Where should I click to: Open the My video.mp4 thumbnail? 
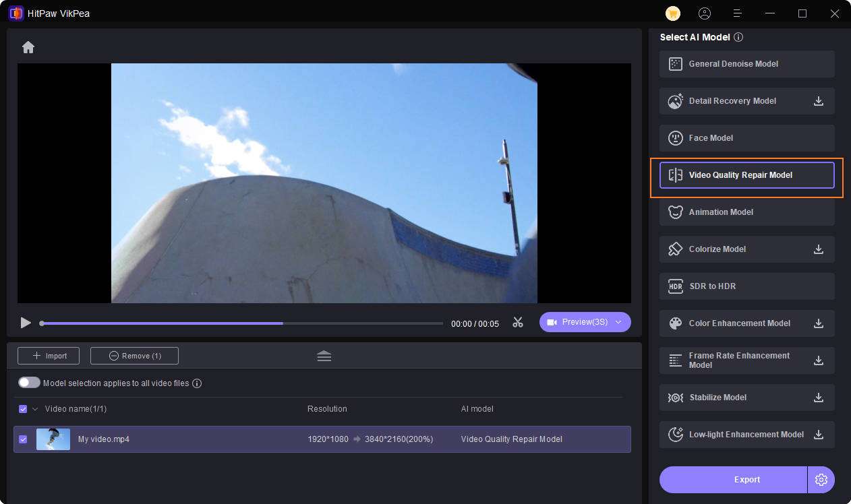(x=53, y=439)
